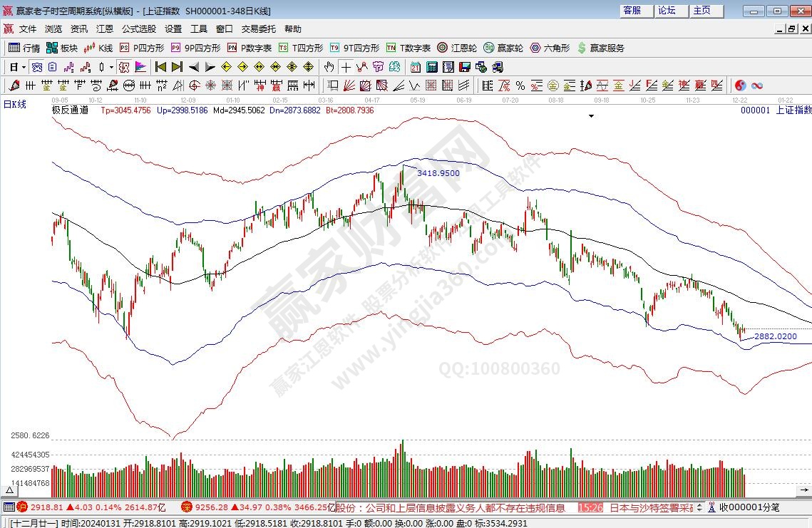Click the save floppy disk icon

(x=464, y=67)
